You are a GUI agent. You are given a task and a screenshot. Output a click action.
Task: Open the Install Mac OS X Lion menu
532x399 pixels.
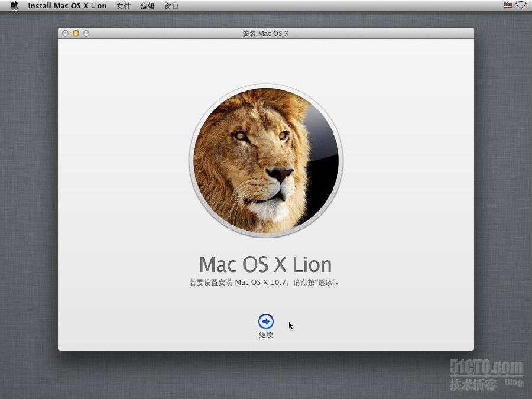[67, 6]
